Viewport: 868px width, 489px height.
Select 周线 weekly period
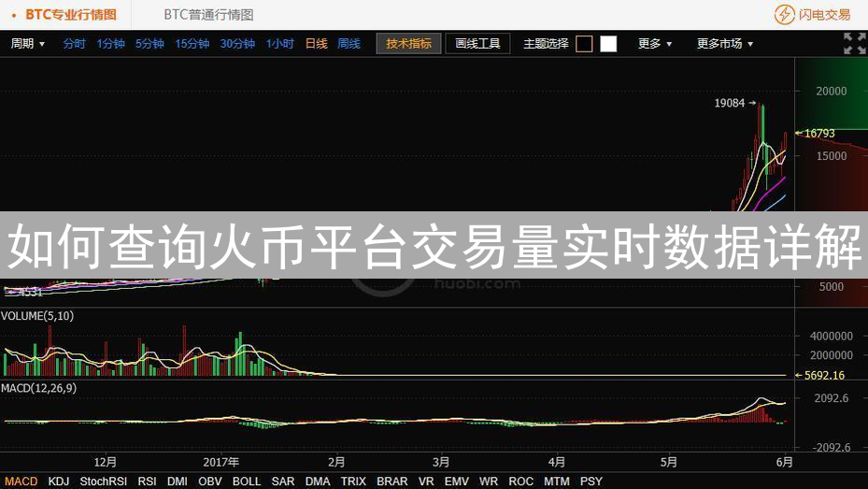[x=349, y=44]
